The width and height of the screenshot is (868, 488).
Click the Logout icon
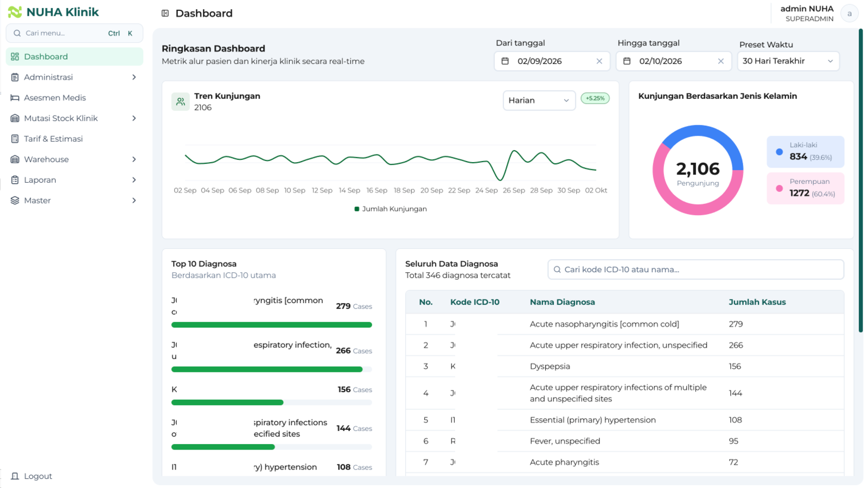[x=15, y=476]
